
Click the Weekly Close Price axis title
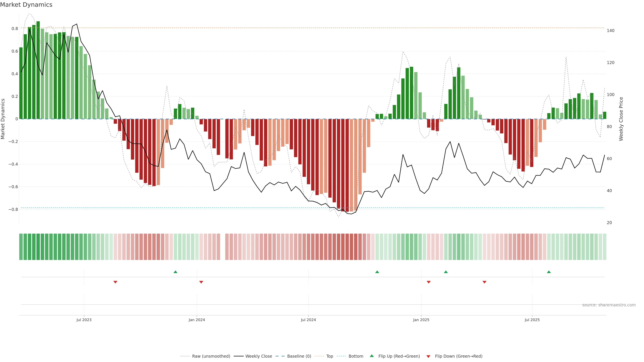click(x=621, y=119)
